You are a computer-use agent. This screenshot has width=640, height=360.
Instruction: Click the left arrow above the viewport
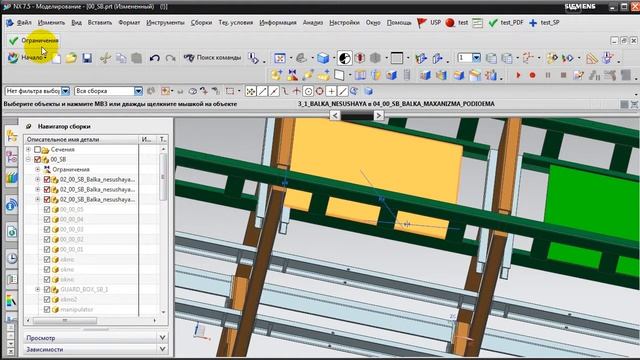click(335, 116)
